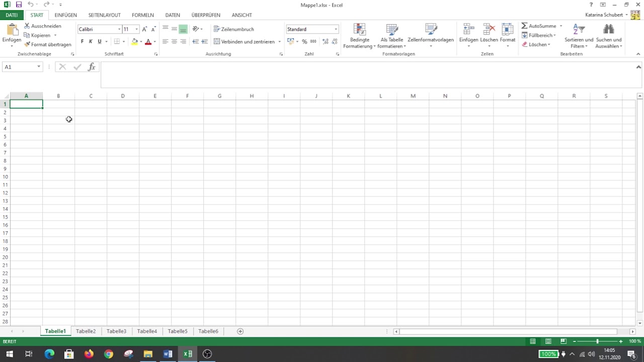The width and height of the screenshot is (644, 362).
Task: Expand AutoSumme dropdown arrow
Action: [560, 26]
